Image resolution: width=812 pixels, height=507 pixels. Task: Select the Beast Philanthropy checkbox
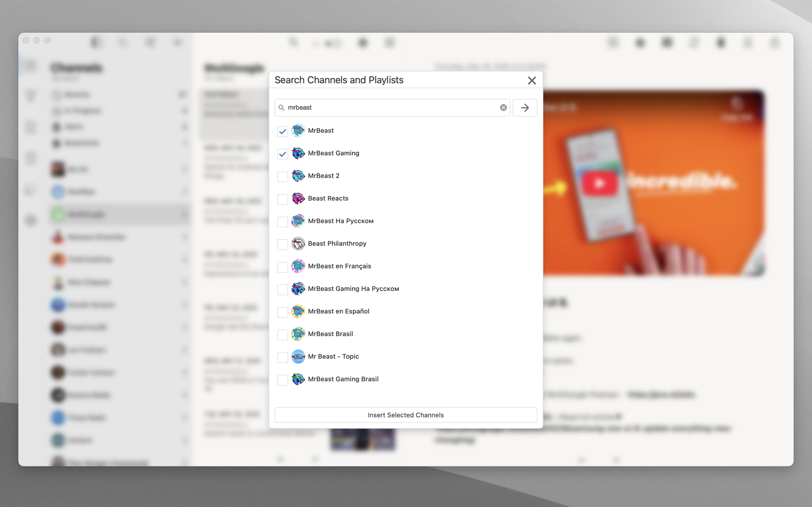click(283, 244)
